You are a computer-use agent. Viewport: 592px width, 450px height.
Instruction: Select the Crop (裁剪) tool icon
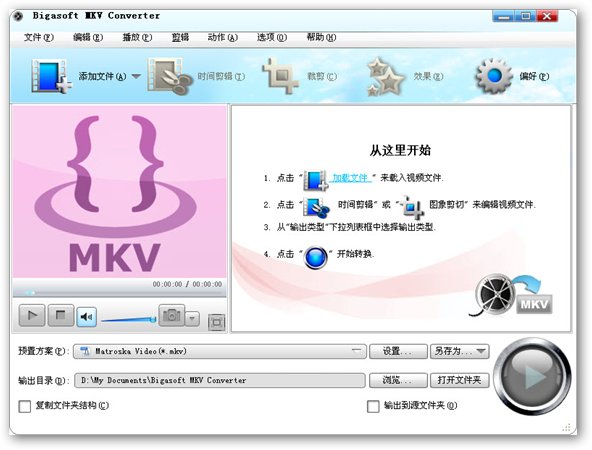pos(280,76)
